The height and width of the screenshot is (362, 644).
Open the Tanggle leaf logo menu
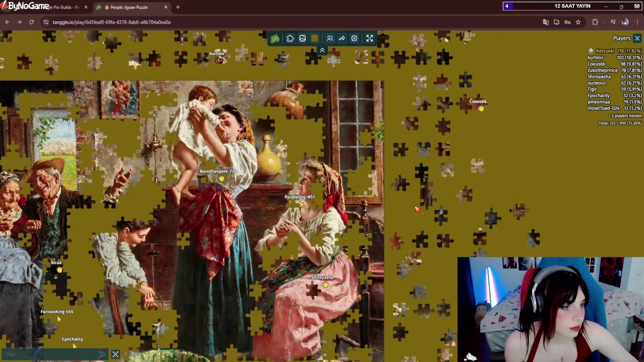click(x=275, y=39)
